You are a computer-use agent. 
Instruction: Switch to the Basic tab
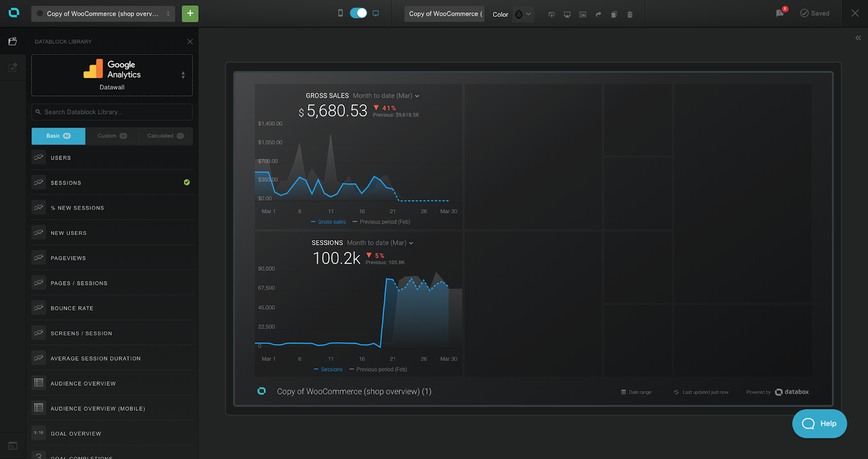[x=58, y=136]
